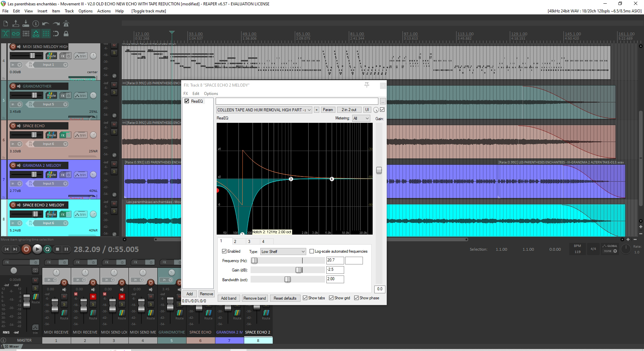The width and height of the screenshot is (644, 351).
Task: Click the Reset defaults button
Action: coord(285,298)
